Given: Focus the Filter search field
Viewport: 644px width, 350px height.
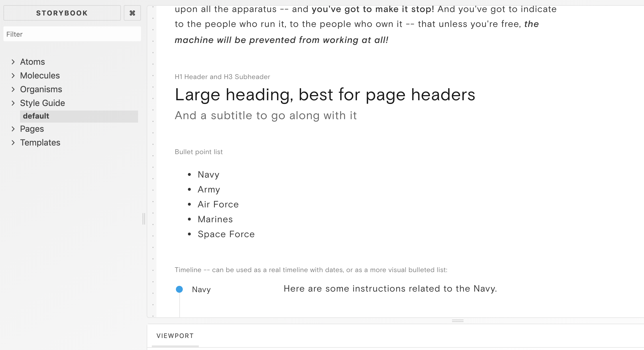Looking at the screenshot, I should (72, 34).
